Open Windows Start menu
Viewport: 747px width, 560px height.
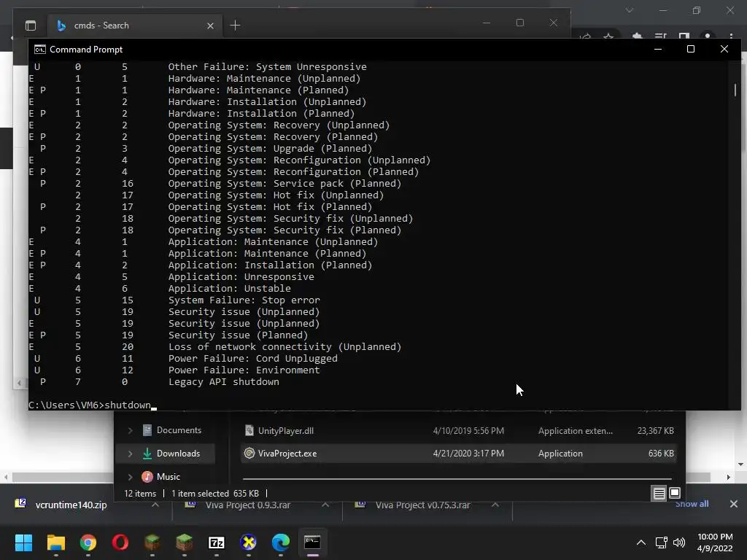click(x=23, y=542)
